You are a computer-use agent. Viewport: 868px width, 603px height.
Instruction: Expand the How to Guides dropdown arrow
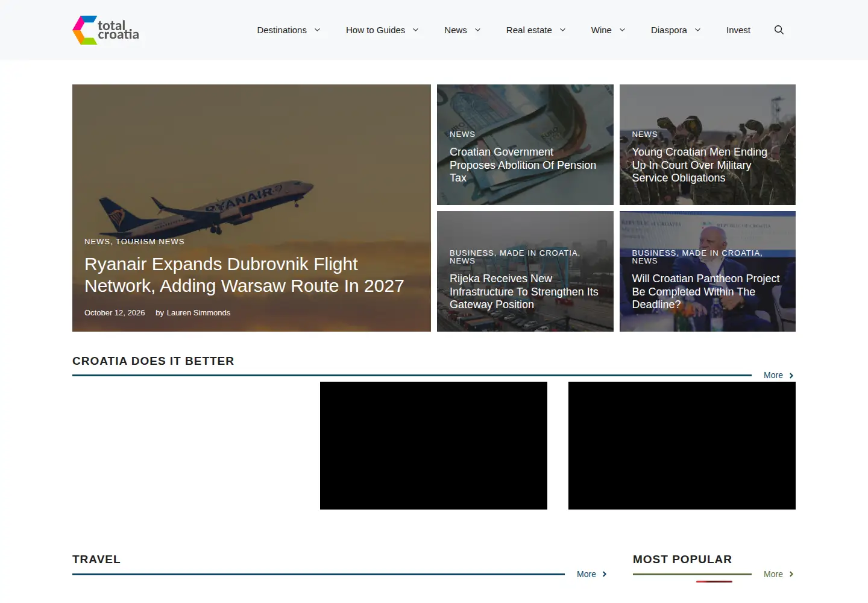[415, 30]
